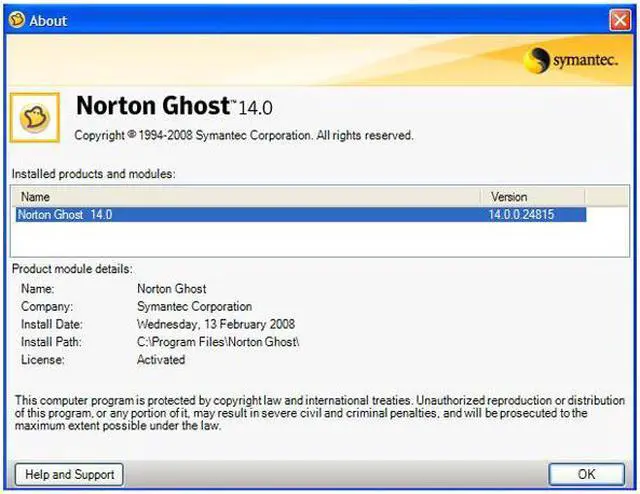Click version value 14.0.0.24815
The image size is (640, 494).
click(521, 215)
